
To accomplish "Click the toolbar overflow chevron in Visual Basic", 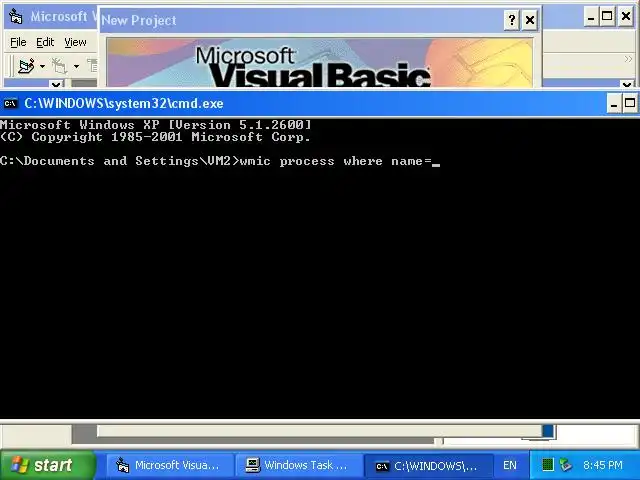I will click(628, 60).
